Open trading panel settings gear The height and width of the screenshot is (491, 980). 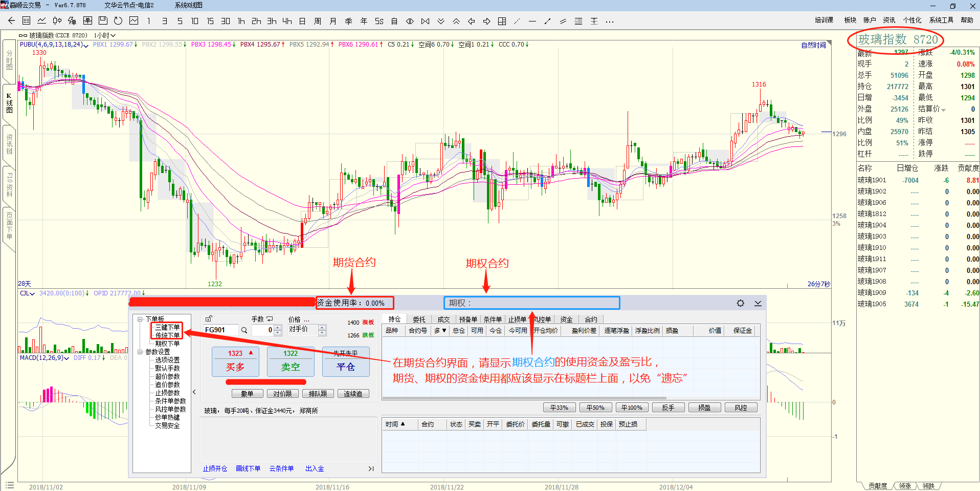(740, 303)
